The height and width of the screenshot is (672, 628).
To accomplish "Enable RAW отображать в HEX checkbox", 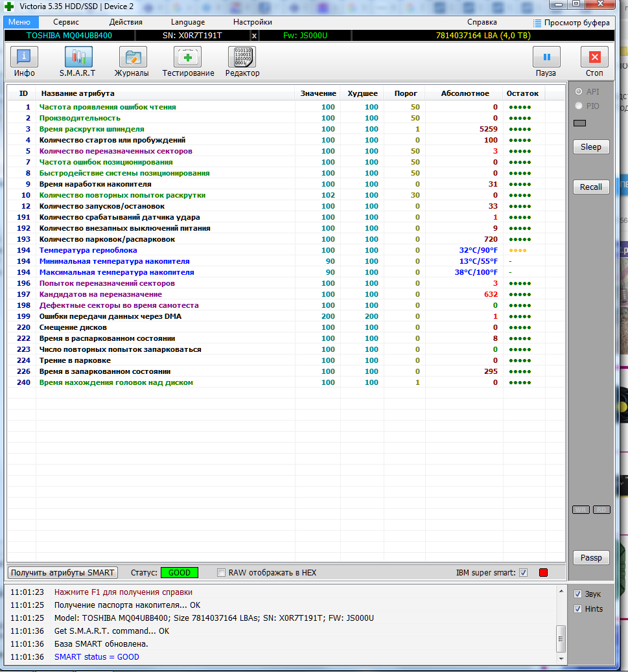I will click(x=222, y=573).
